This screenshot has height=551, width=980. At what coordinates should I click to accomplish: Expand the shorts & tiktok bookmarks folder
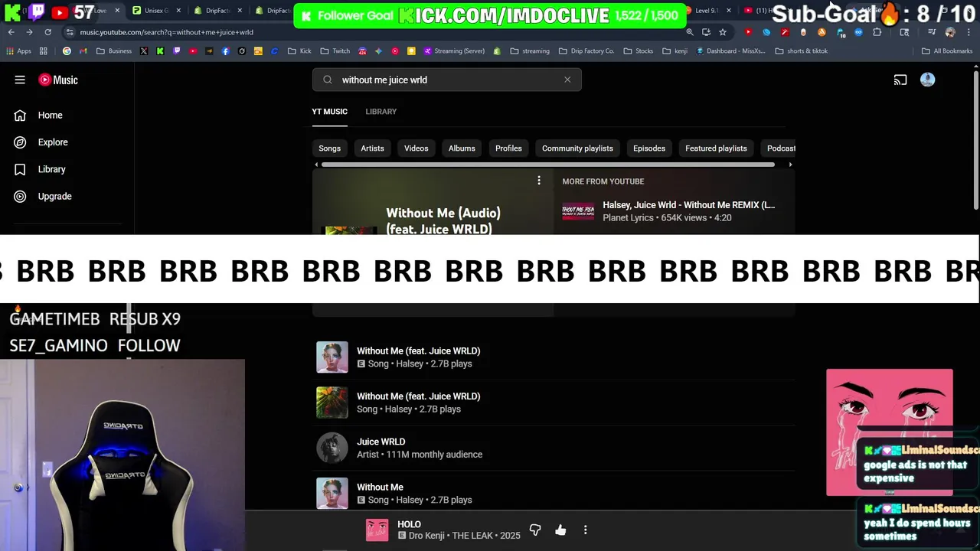[802, 51]
